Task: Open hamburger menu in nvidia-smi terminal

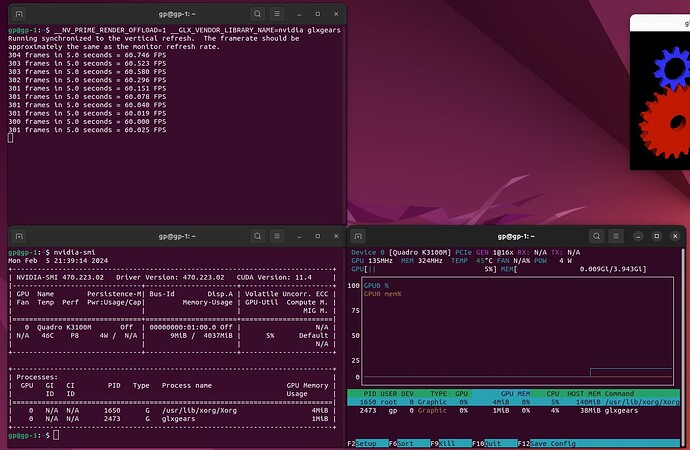Action: coord(277,236)
